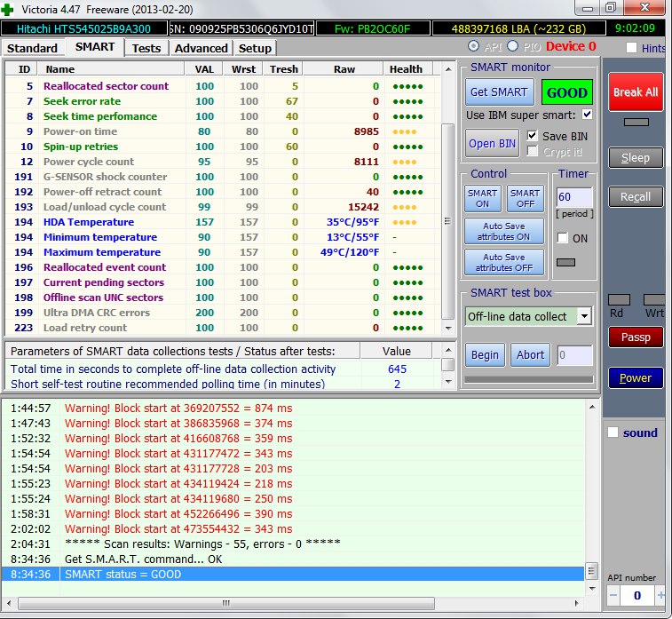Open the Advanced tab
The width and height of the screenshot is (672, 619).
[x=201, y=48]
